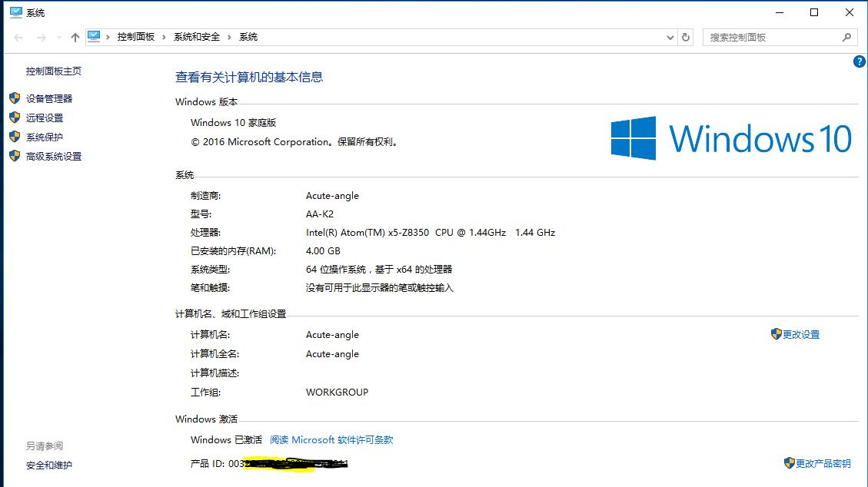Viewport: 868px width, 487px height.
Task: Expand chevron after 控制面板 breadcrumb
Action: [164, 37]
